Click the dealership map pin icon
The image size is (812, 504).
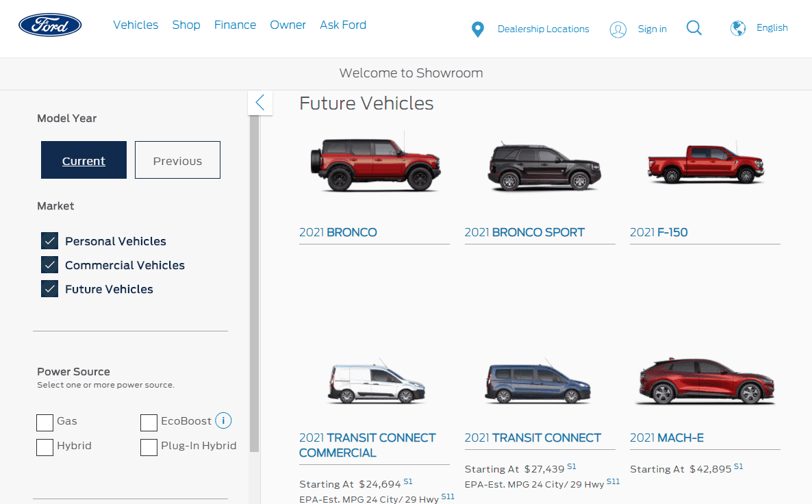[478, 29]
